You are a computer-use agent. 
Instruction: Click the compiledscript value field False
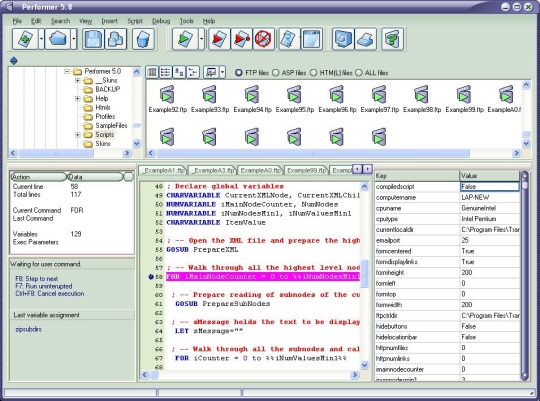pos(489,187)
